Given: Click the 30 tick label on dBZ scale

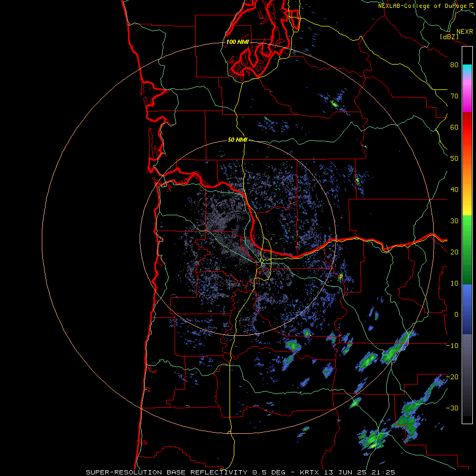Looking at the screenshot, I should pyautogui.click(x=454, y=221).
